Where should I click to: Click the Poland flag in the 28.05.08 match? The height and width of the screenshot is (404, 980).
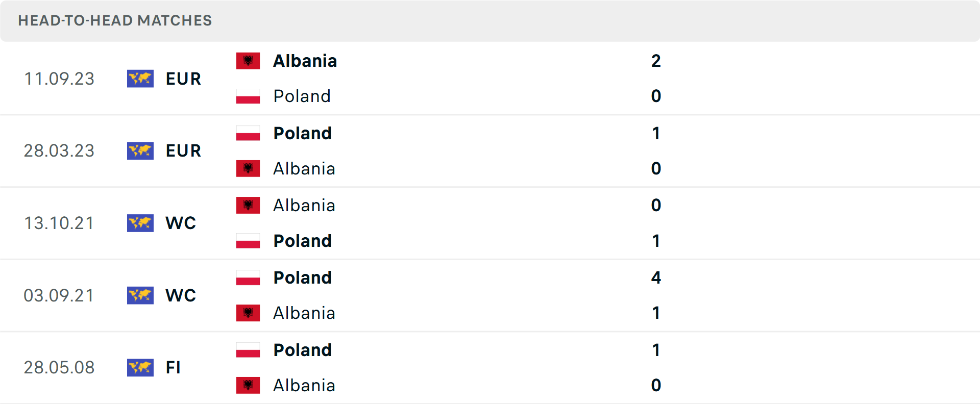click(248, 350)
